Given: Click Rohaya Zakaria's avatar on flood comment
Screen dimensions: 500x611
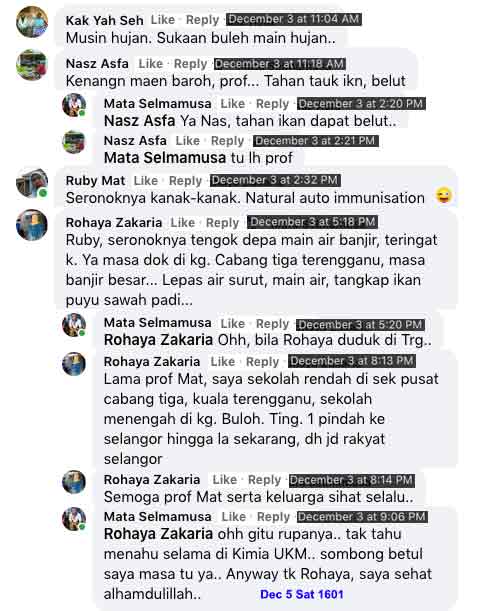Looking at the screenshot, I should pos(32,225).
